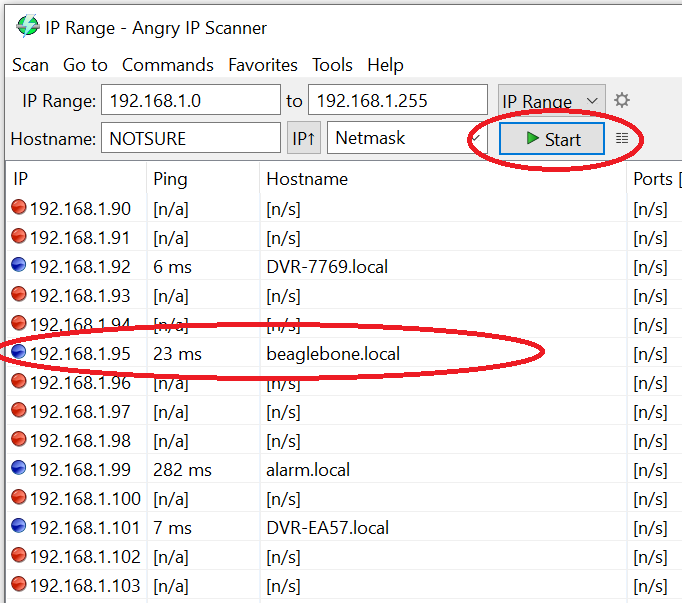682x603 pixels.
Task: Click red status dot for 192.168.1.91
Action: pos(19,236)
